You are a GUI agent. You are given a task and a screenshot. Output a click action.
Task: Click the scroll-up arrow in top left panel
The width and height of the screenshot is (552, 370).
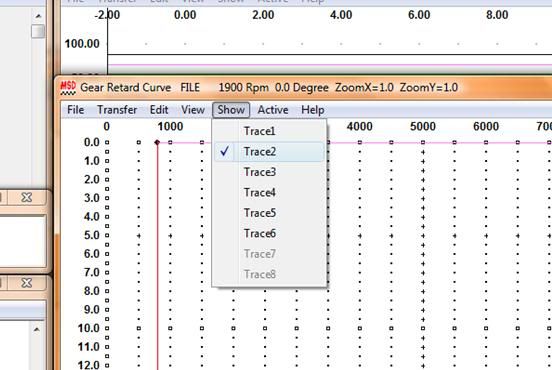click(x=38, y=16)
